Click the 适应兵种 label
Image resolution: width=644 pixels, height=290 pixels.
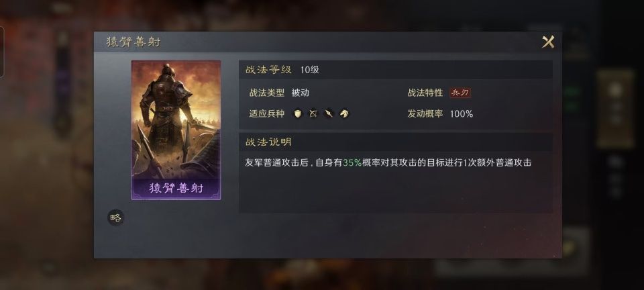(x=266, y=113)
